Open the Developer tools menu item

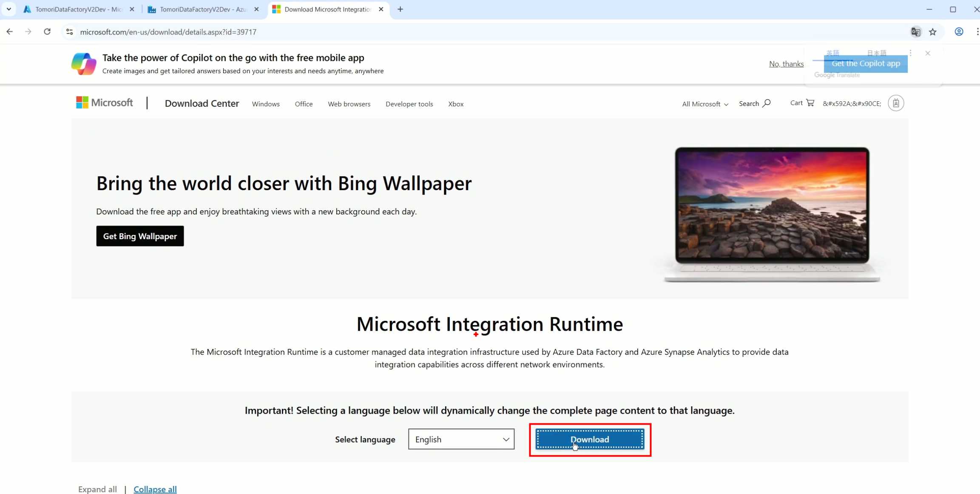[x=409, y=104]
